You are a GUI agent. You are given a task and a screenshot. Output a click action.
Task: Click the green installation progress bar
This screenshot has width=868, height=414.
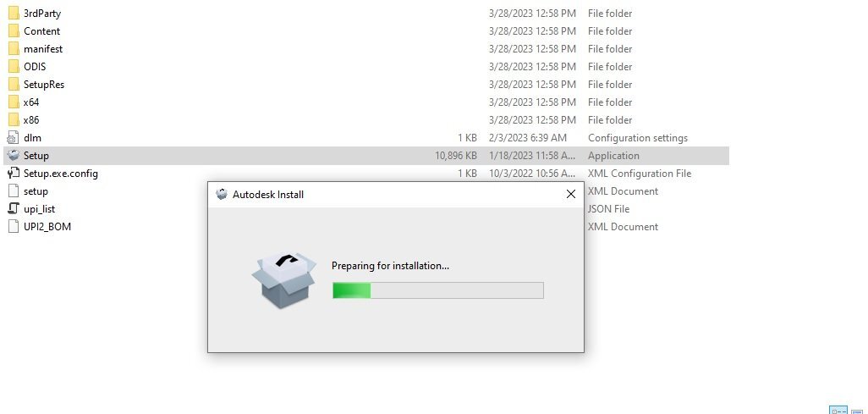(x=438, y=290)
